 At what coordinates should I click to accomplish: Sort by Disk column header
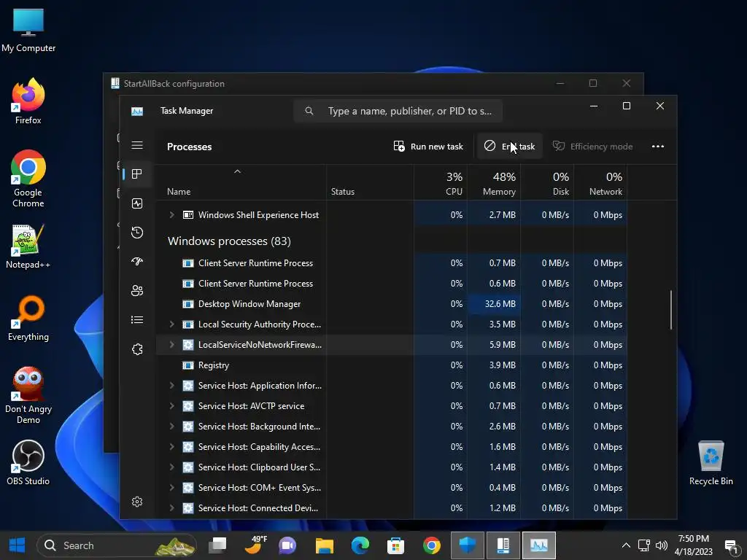click(x=547, y=183)
